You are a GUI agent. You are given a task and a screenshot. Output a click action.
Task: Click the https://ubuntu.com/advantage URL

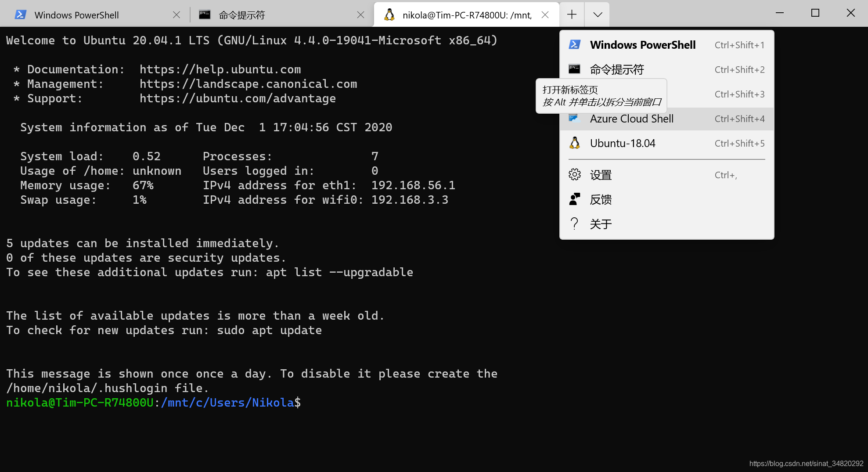(x=238, y=98)
